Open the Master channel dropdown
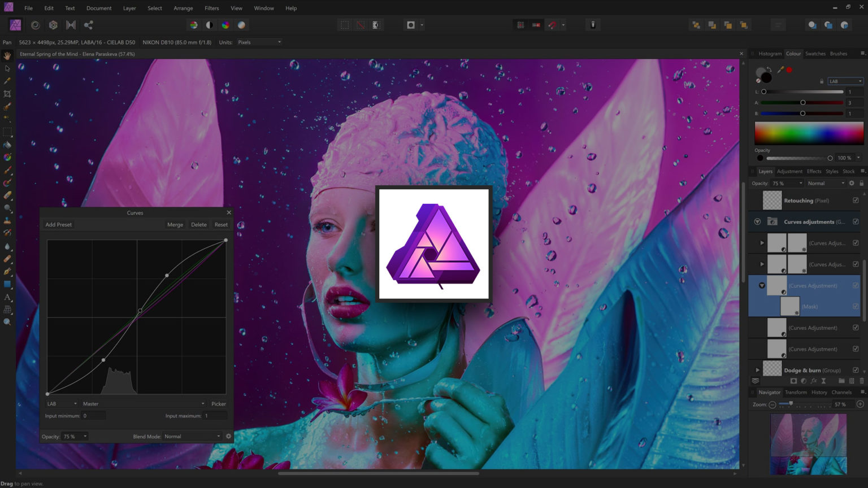This screenshot has width=868, height=488. [143, 403]
